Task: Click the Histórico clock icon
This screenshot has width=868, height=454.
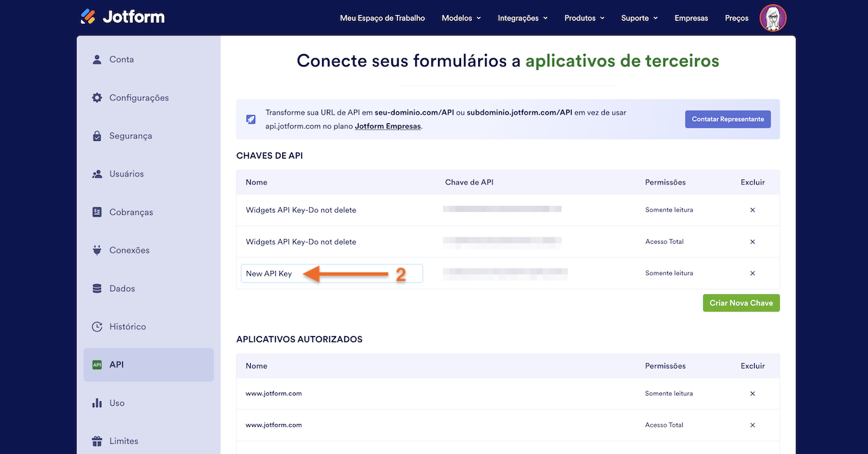Action: click(x=97, y=327)
